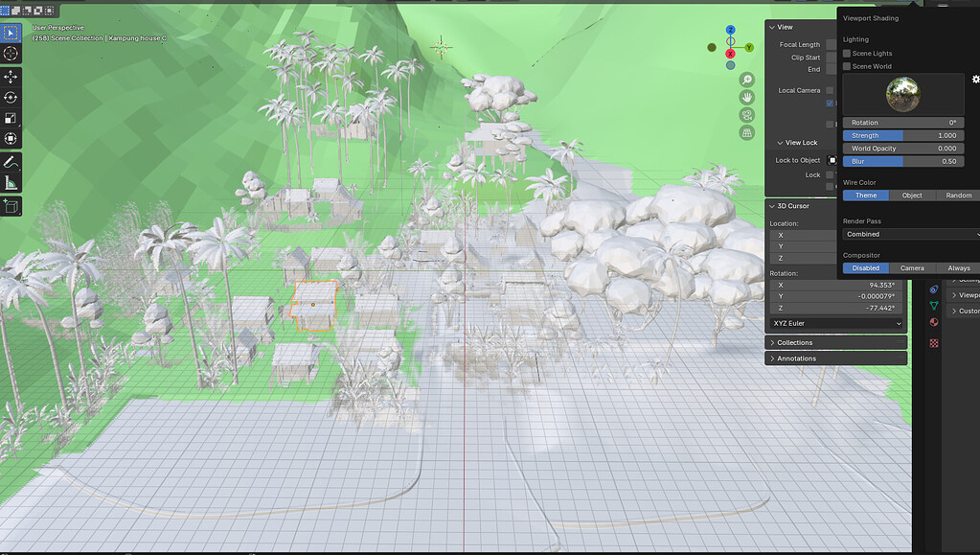Expand the Annotations panel
The image size is (980, 555).
pos(835,358)
